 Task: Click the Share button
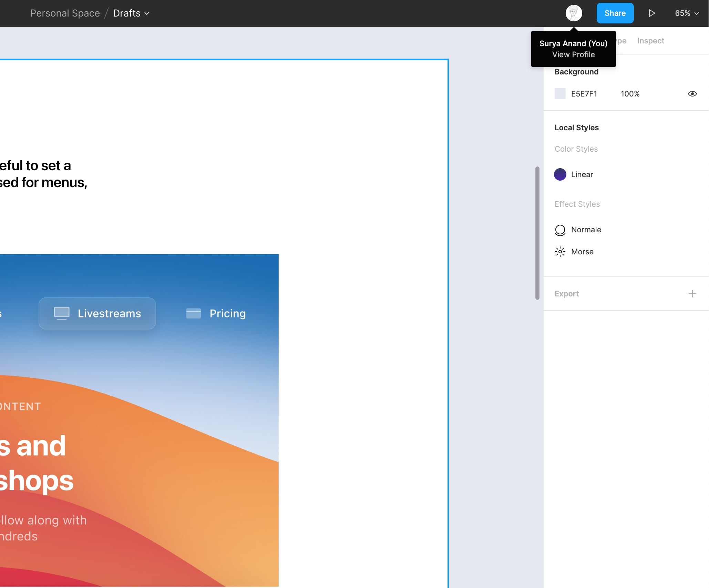click(615, 13)
